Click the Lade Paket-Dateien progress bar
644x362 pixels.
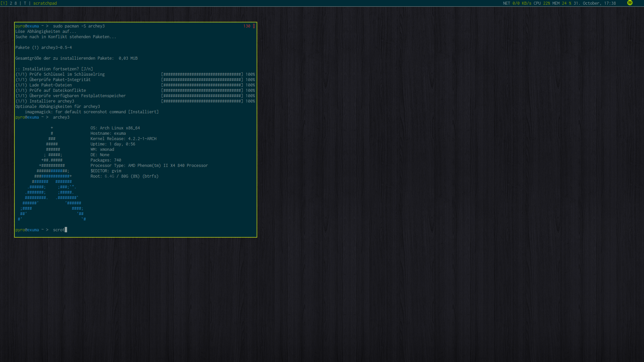pos(202,85)
